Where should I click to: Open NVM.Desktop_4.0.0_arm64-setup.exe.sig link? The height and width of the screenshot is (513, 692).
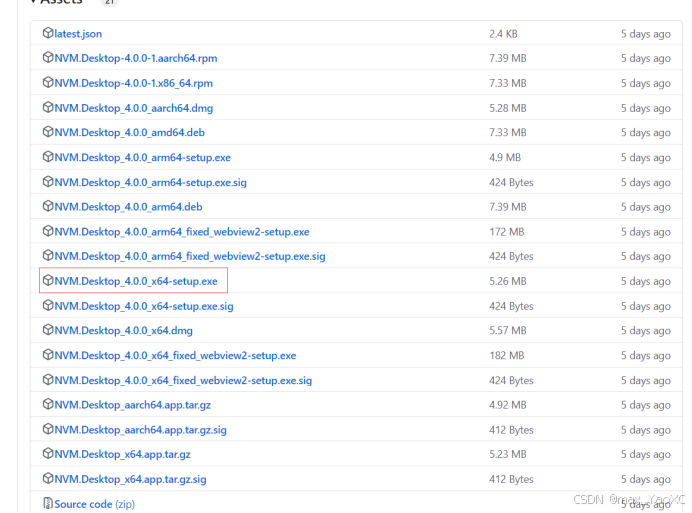point(150,182)
